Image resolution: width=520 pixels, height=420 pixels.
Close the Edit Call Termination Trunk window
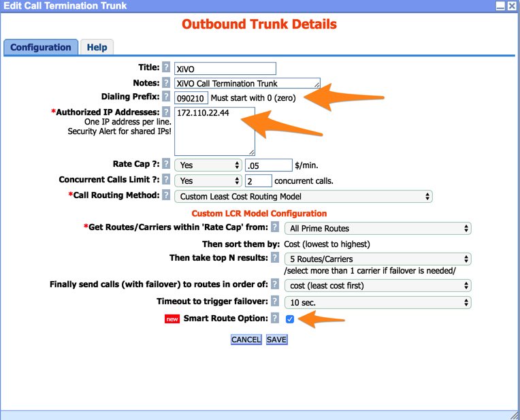point(512,5)
